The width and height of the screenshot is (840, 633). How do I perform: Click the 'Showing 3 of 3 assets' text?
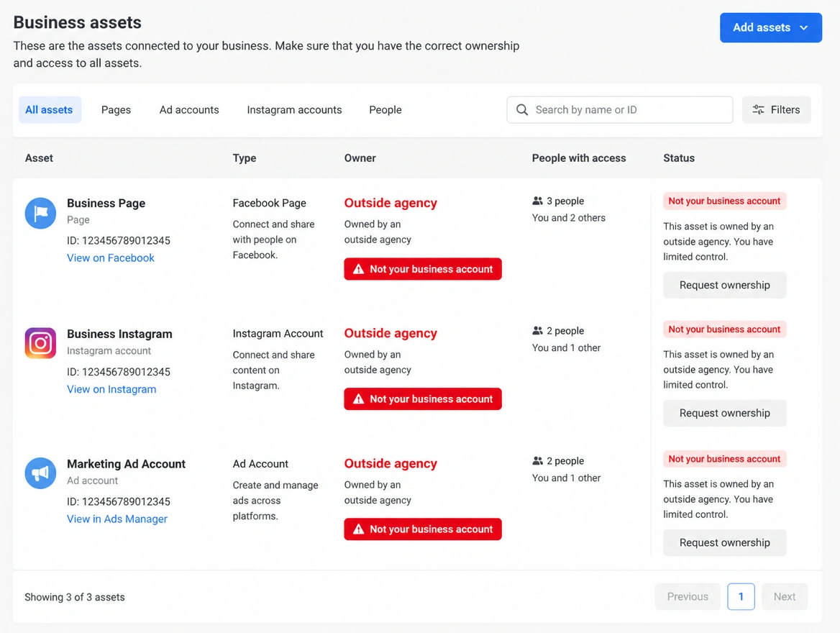[x=75, y=597]
